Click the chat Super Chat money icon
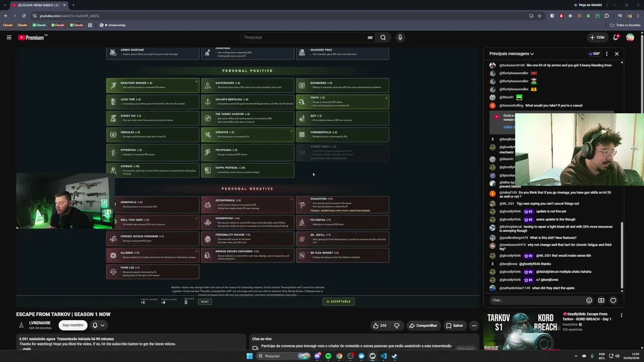 [601, 300]
